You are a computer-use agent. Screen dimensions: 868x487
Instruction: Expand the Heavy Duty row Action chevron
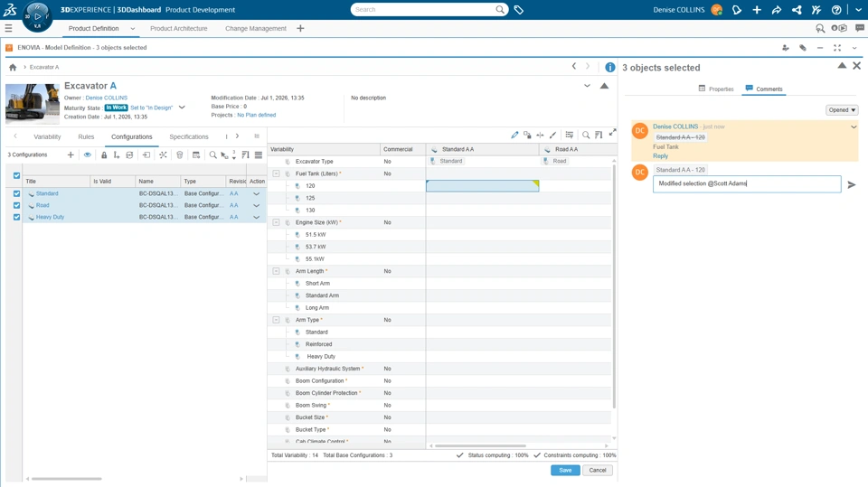[x=256, y=217]
